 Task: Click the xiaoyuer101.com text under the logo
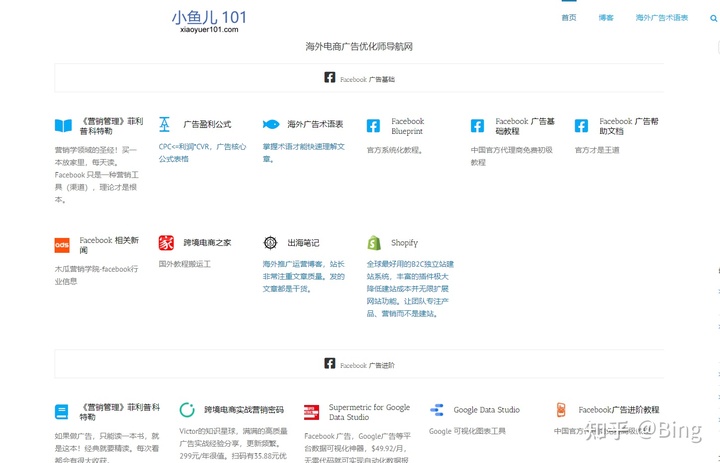(209, 30)
